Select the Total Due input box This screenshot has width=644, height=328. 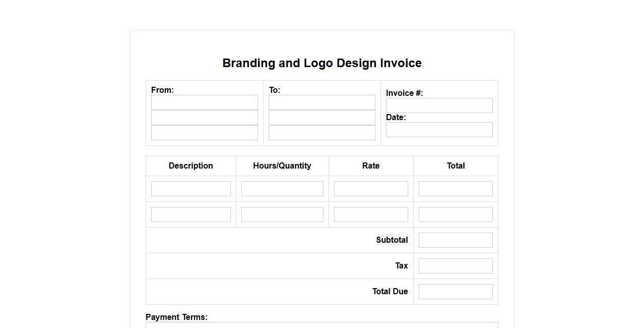coord(456,292)
